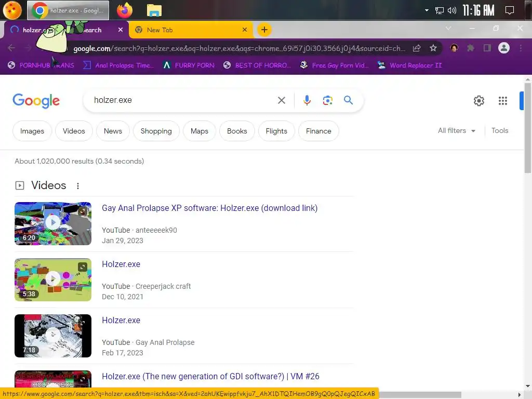Open a new tab with plus button

[x=264, y=30]
